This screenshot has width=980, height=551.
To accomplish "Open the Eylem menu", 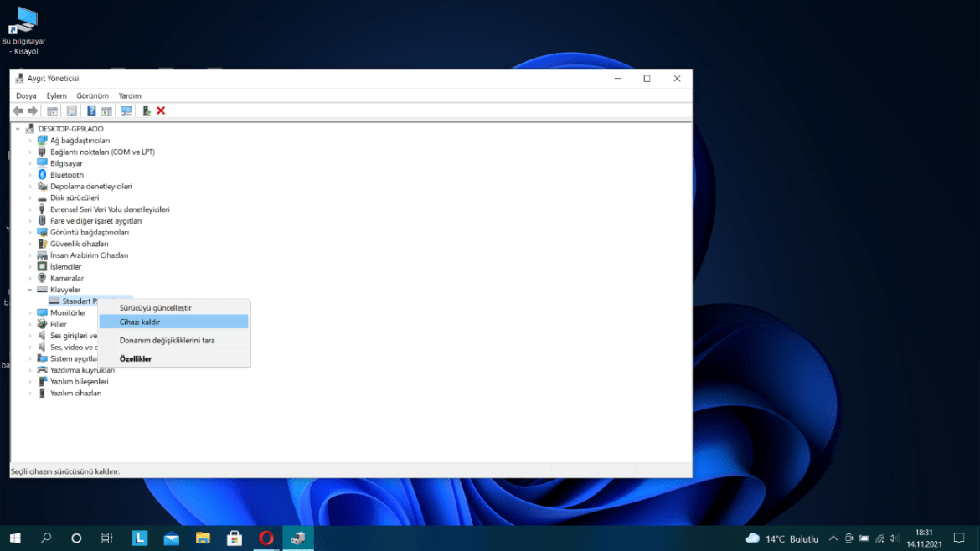I will pos(56,96).
